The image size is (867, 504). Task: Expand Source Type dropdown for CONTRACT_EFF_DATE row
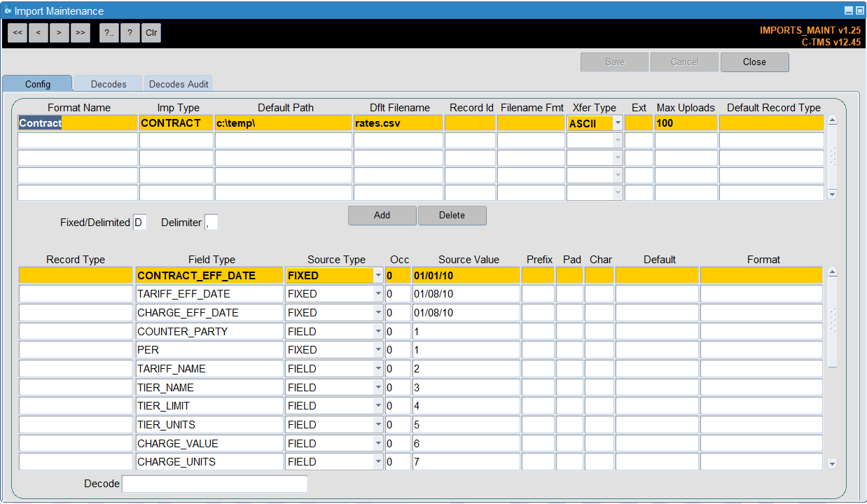click(378, 276)
